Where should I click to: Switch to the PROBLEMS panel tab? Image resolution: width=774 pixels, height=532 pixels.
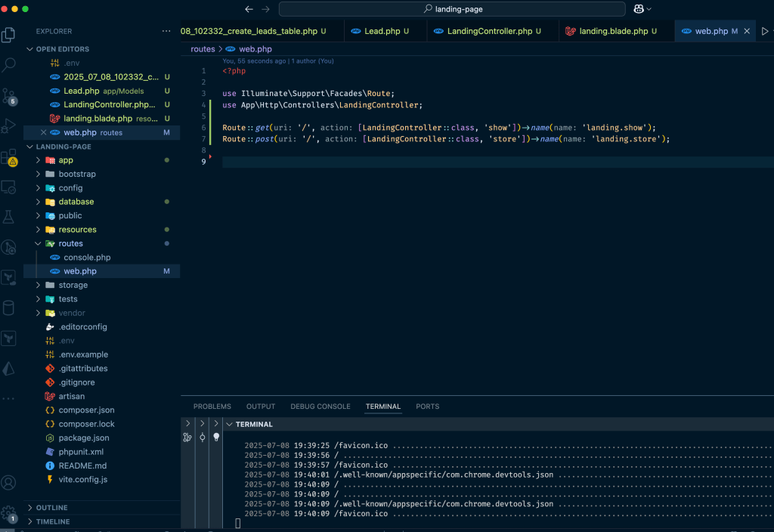click(x=212, y=407)
